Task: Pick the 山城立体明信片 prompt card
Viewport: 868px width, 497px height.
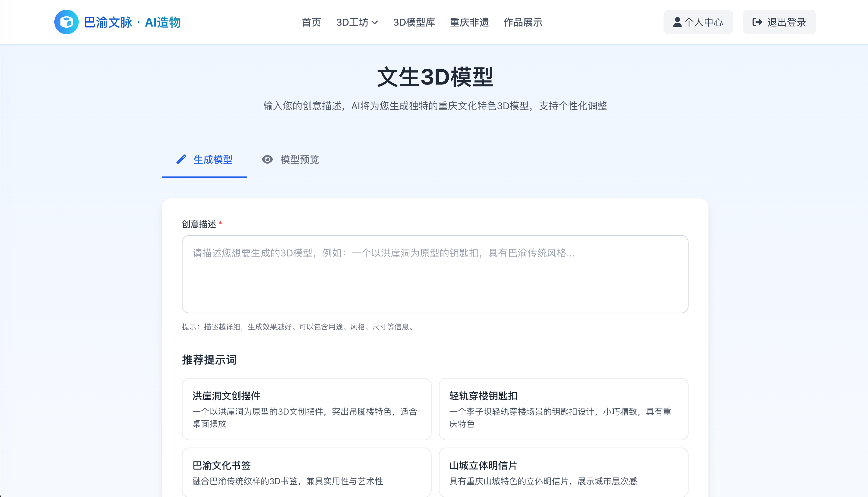Action: click(563, 472)
